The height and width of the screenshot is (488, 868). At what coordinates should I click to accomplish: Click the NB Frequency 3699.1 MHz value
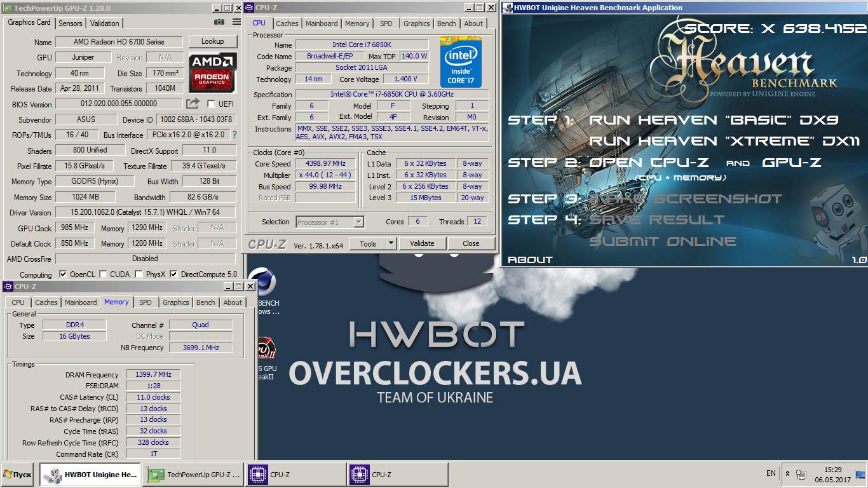[x=201, y=348]
